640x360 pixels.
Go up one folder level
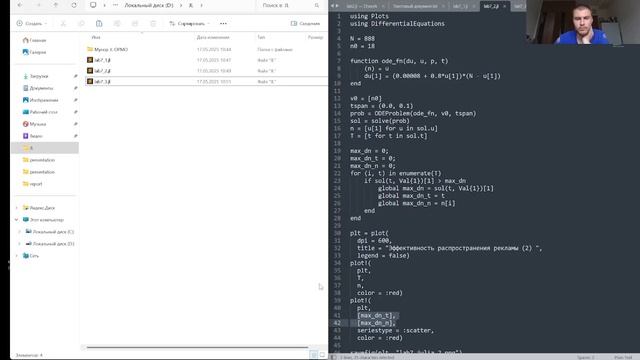(x=56, y=5)
